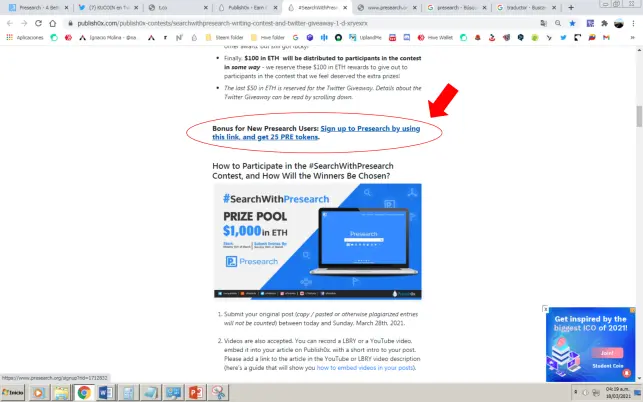Switch to the presearch Google search tab

click(456, 7)
